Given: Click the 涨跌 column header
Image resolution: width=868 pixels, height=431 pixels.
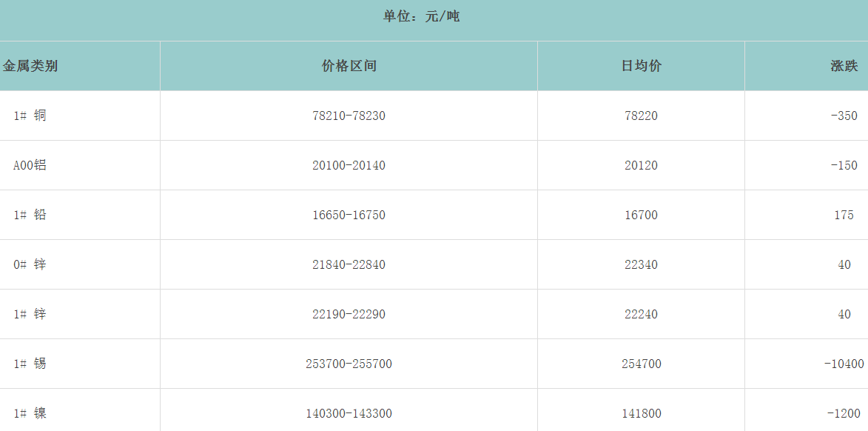Looking at the screenshot, I should (844, 66).
